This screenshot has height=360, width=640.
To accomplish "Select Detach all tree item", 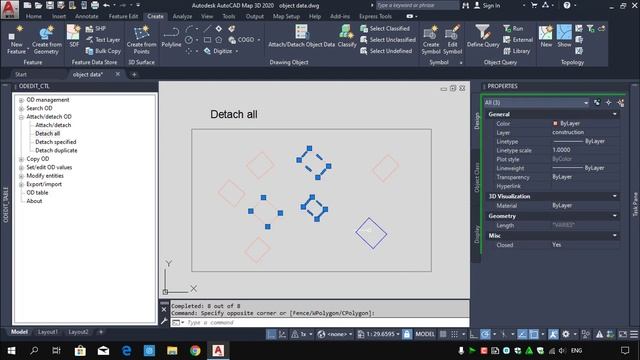I will coord(47,133).
